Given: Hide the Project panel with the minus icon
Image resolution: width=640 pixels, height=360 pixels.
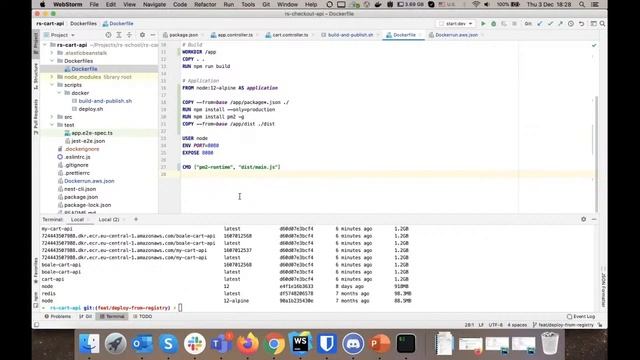Looking at the screenshot, I should [x=153, y=35].
